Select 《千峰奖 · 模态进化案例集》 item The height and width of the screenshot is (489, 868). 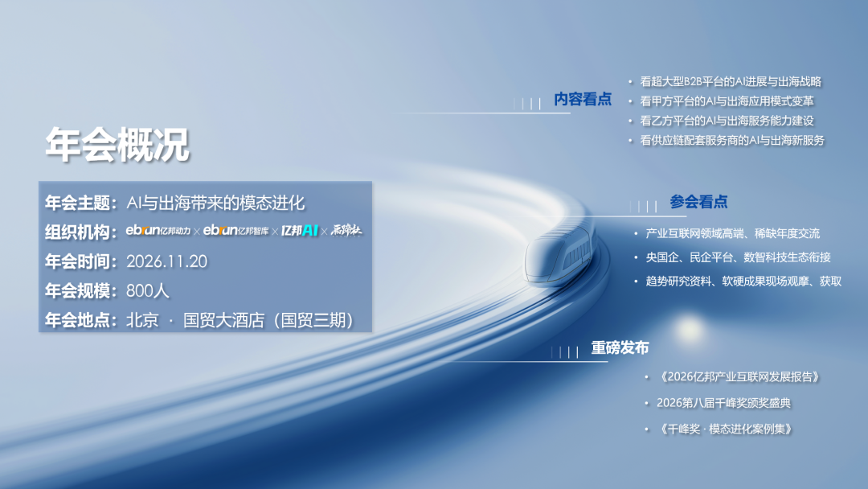(x=727, y=429)
